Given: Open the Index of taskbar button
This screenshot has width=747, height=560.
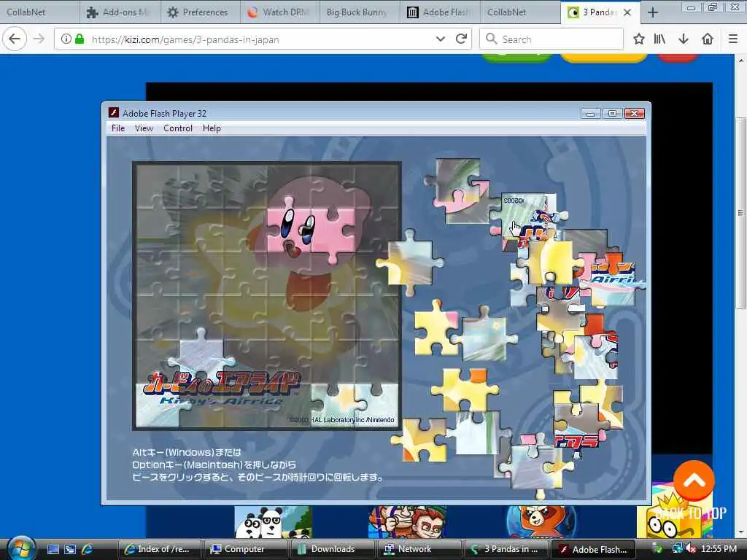Looking at the screenshot, I should 160,549.
